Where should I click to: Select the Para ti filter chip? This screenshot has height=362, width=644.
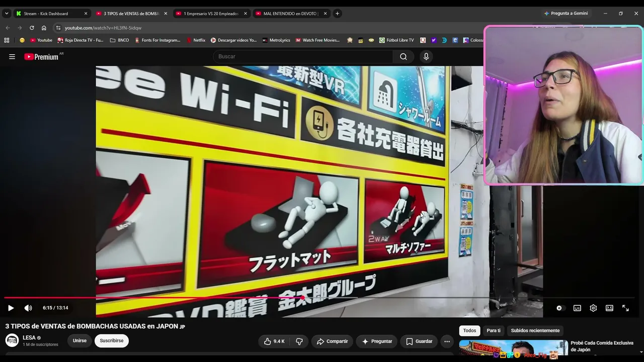point(494,330)
